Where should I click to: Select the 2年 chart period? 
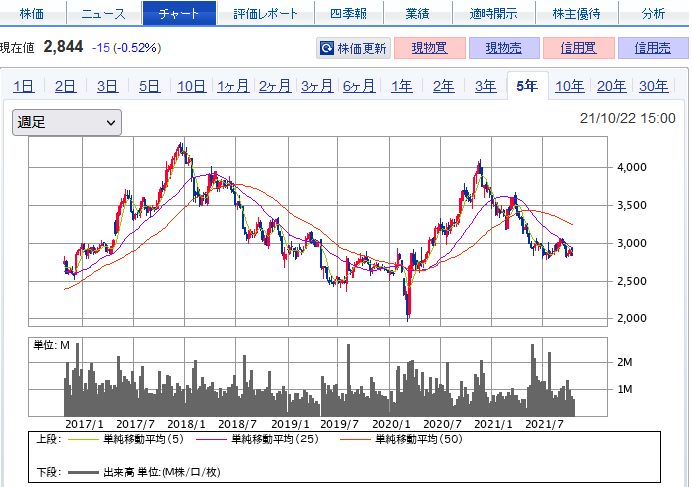pyautogui.click(x=444, y=86)
